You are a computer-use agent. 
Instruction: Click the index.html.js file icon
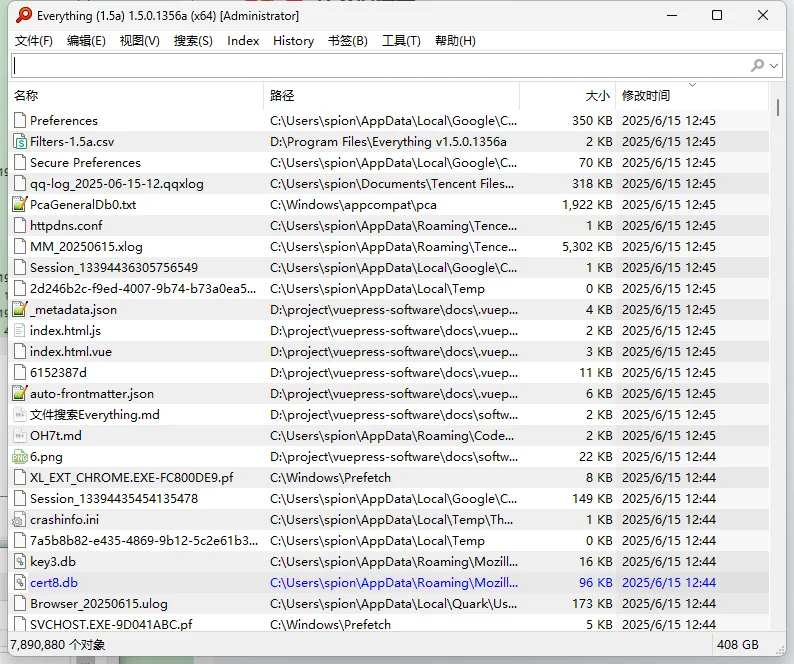[20, 331]
